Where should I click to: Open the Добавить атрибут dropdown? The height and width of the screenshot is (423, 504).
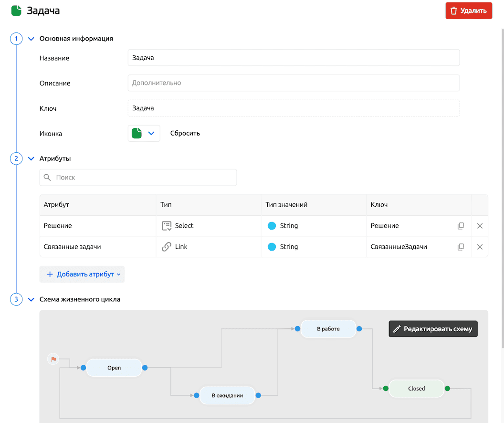(x=82, y=274)
